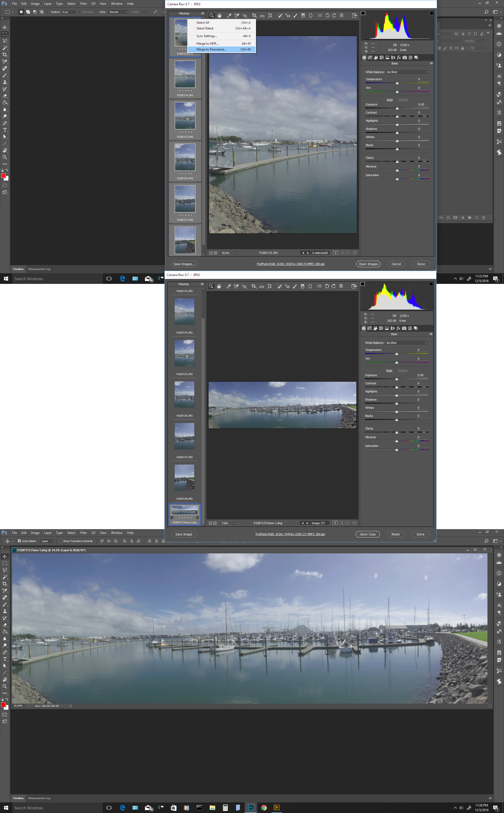This screenshot has height=813, width=504.
Task: Choose Select Rated menu item
Action: 222,28
